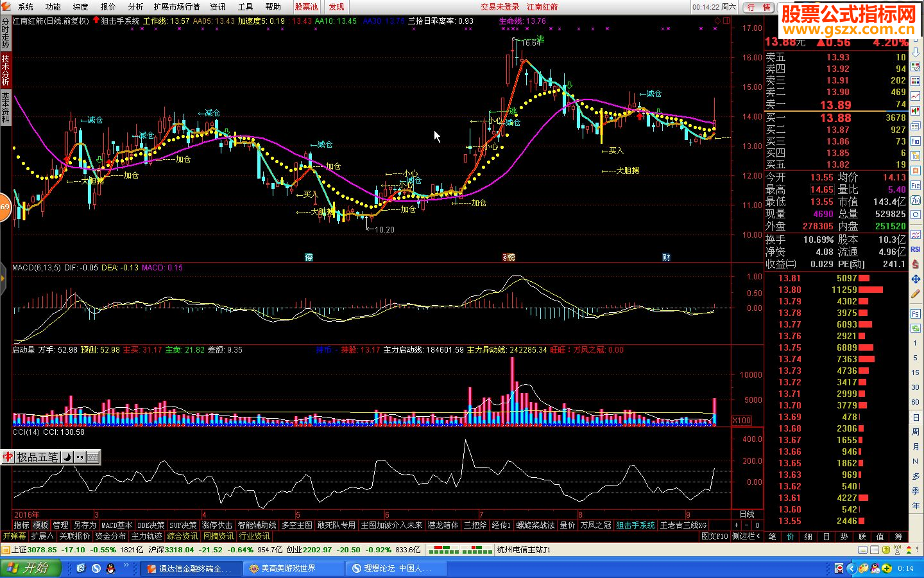Click the 开始 Start button
The height and width of the screenshot is (578, 924).
[30, 568]
